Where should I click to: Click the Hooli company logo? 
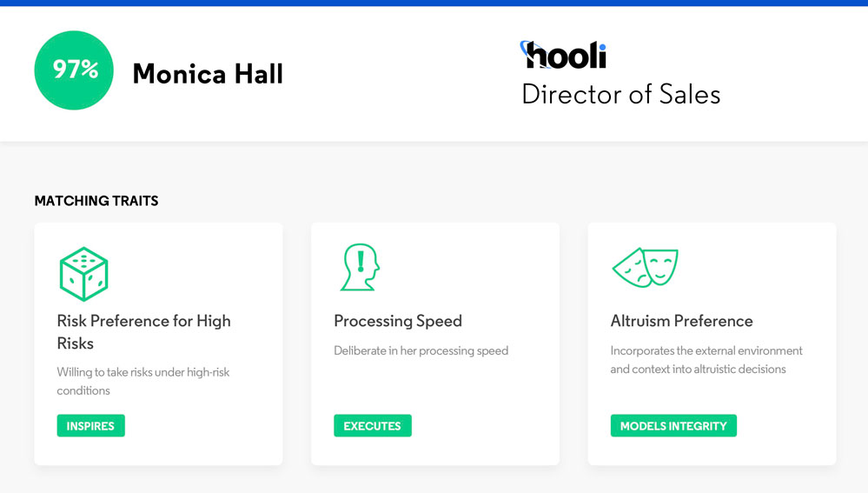[563, 55]
